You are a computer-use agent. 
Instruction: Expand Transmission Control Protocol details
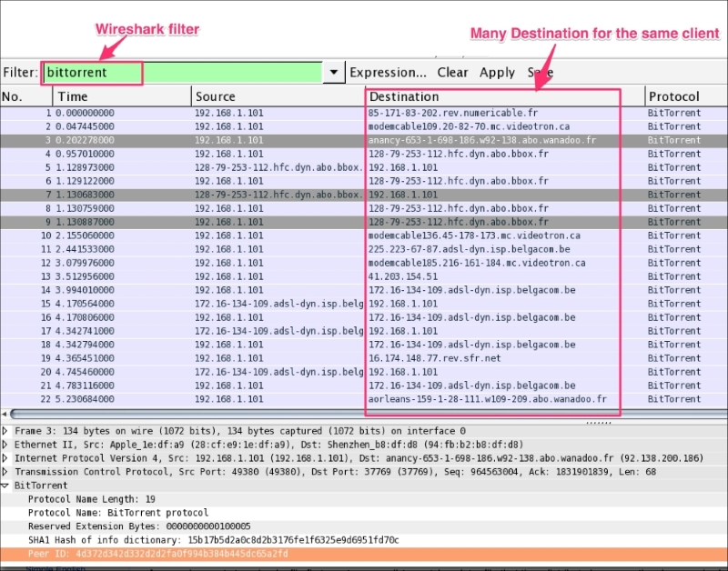(x=5, y=472)
